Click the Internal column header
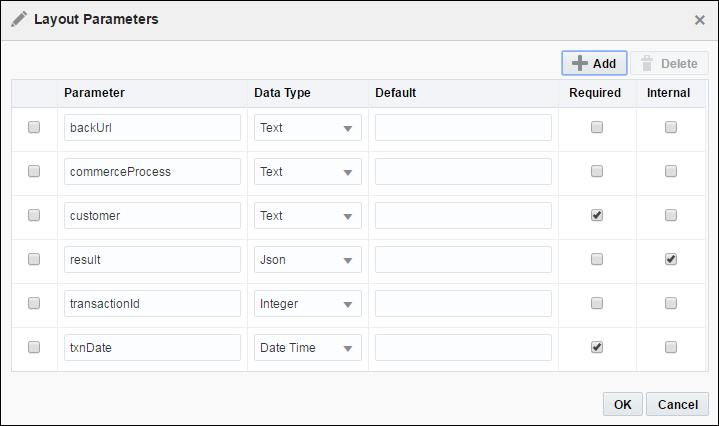Screen dimensions: 719x426 tap(669, 93)
